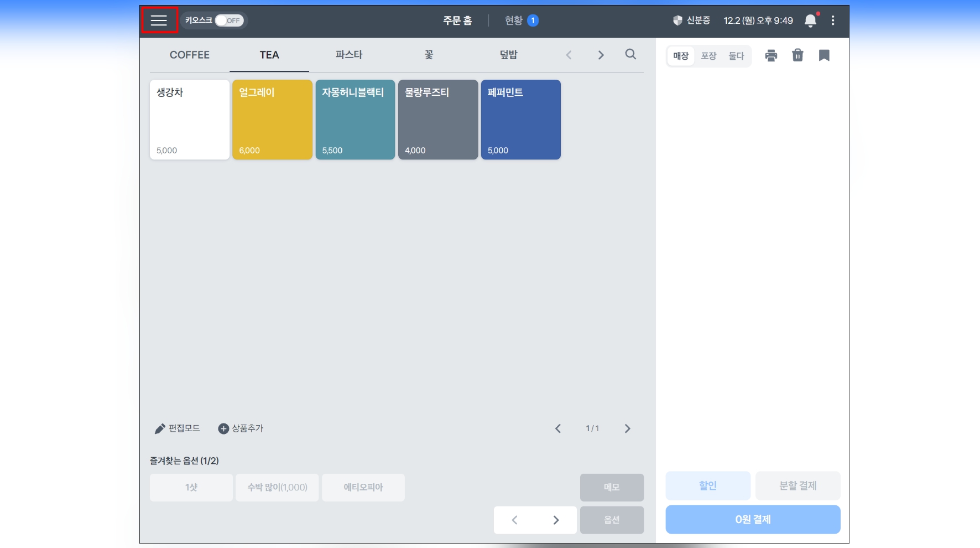The image size is (980, 548).
Task: Select the 포장 order type
Action: 708,56
